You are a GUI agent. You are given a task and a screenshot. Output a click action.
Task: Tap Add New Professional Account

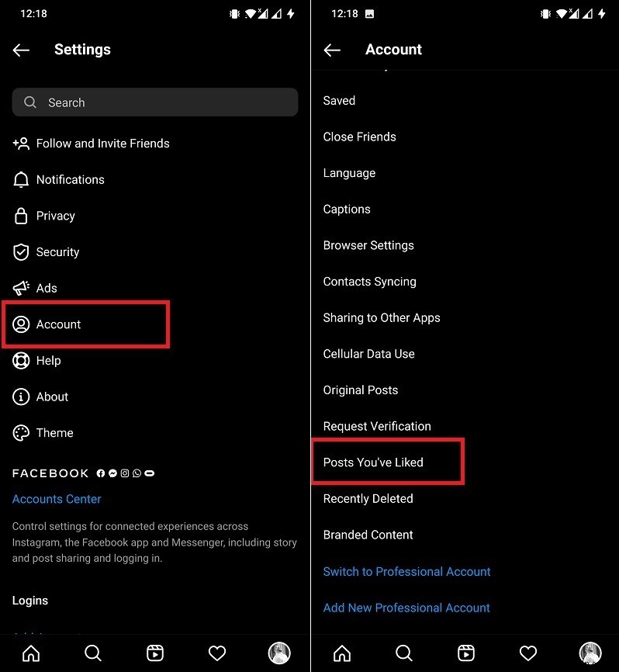coord(406,608)
